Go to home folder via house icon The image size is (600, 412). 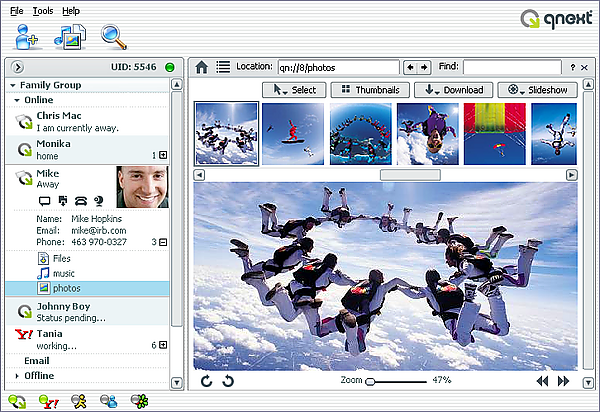[203, 67]
